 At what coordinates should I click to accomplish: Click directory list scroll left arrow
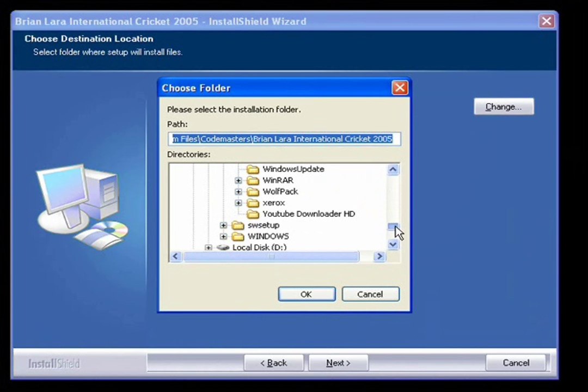(175, 256)
